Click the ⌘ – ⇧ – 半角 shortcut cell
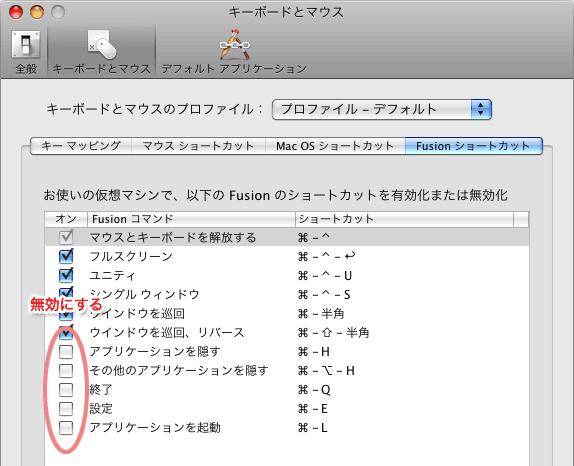 pos(333,332)
